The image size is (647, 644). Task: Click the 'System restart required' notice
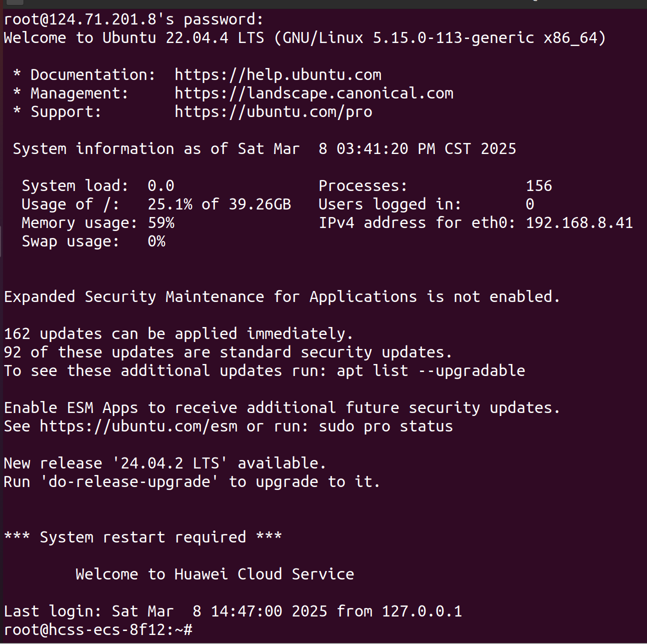(142, 537)
